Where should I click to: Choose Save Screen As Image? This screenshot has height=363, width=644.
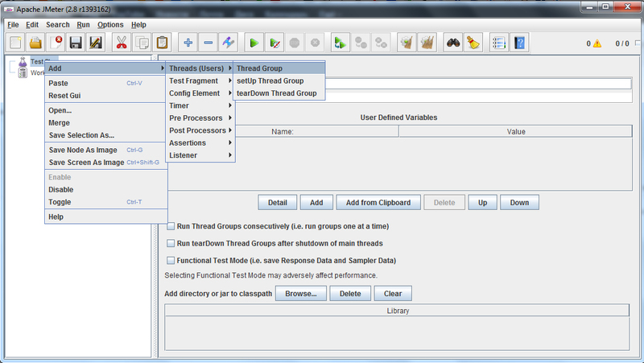click(105, 163)
